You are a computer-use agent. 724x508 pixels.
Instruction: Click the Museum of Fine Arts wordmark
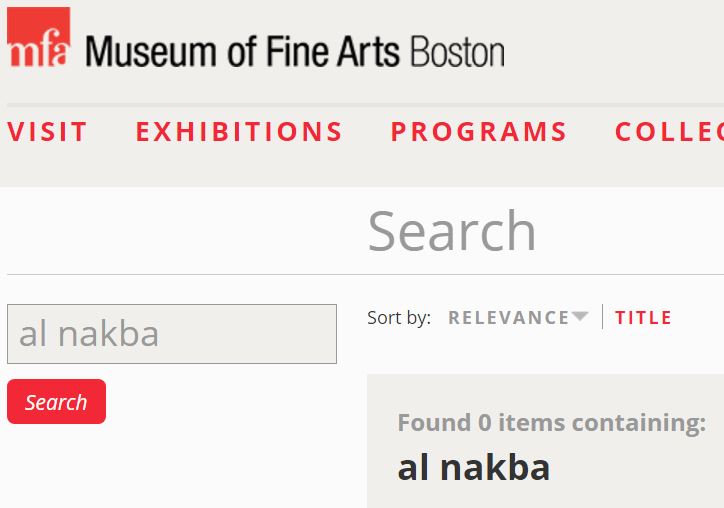242,50
